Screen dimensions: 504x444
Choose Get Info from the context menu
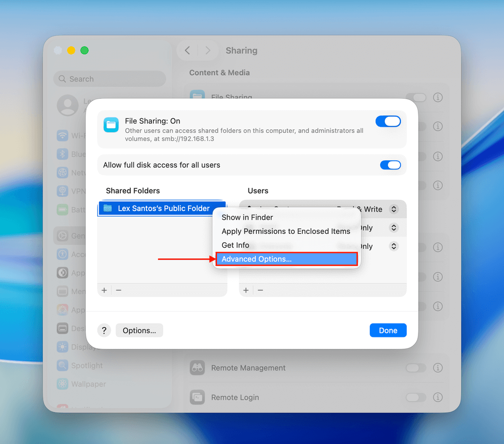click(235, 245)
